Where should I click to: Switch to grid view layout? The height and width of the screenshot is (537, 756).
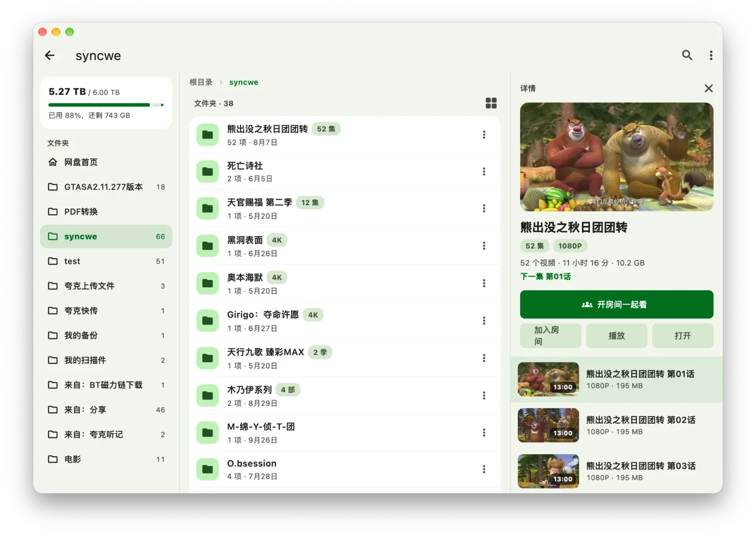click(x=491, y=103)
